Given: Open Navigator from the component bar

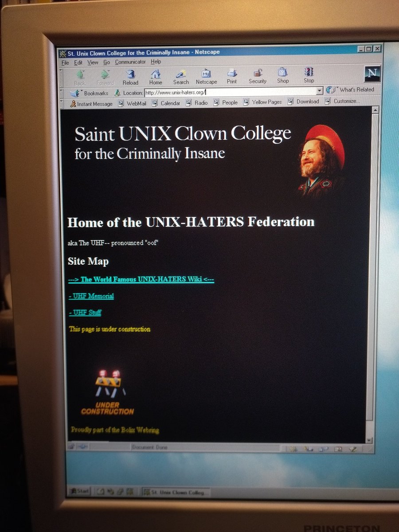Looking at the screenshot, I should pyautogui.click(x=293, y=449).
